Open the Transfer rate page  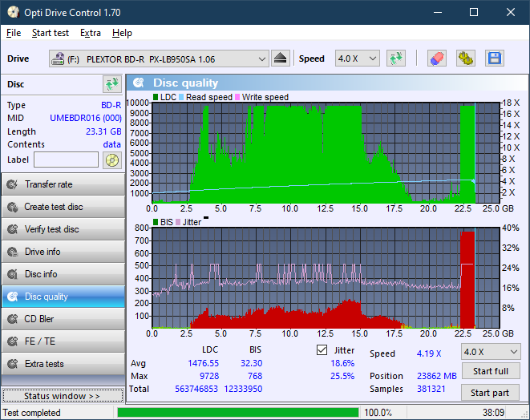[x=63, y=184]
